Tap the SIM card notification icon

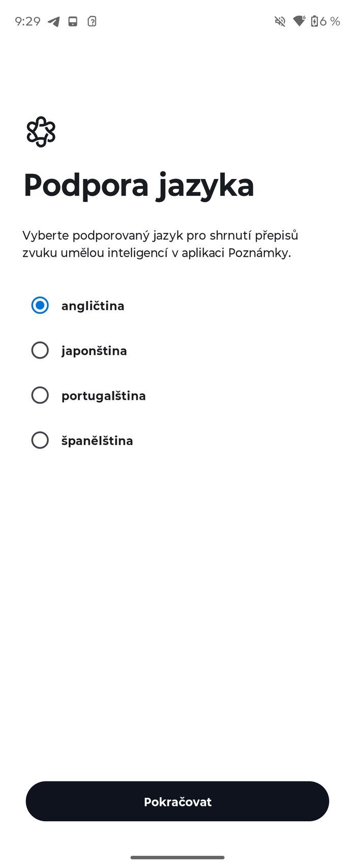pos(73,21)
